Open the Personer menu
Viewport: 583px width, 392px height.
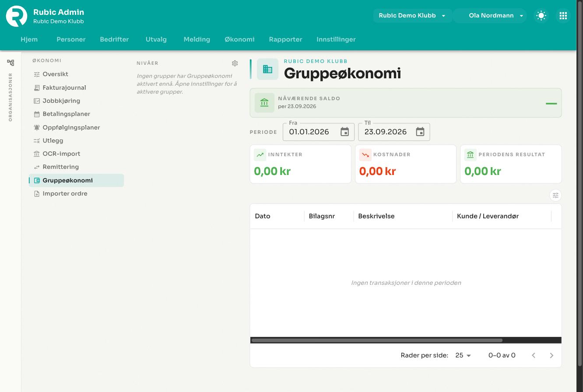pos(71,39)
